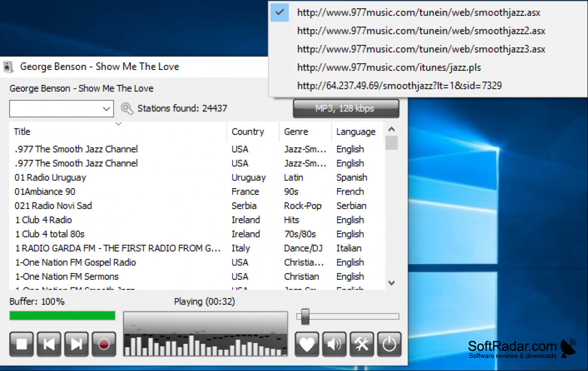Screen dimensions: 588x371
Task: Click the Hits genre cell
Action: point(292,220)
